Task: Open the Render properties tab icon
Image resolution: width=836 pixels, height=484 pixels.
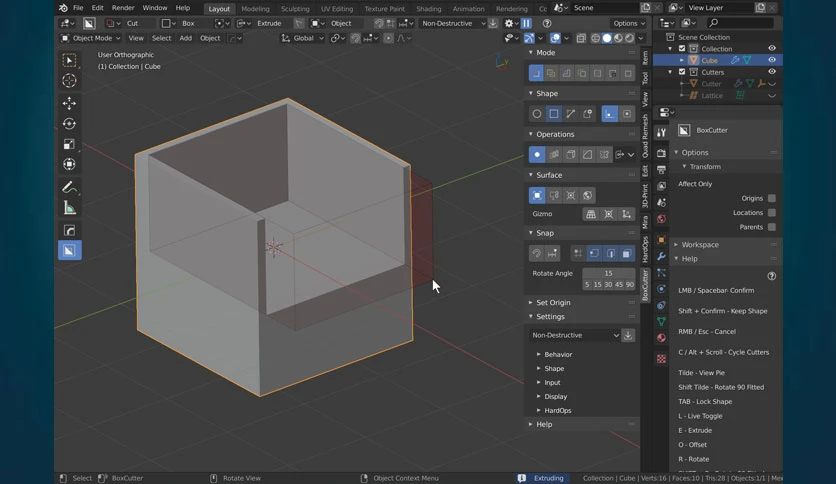Action: tap(661, 154)
